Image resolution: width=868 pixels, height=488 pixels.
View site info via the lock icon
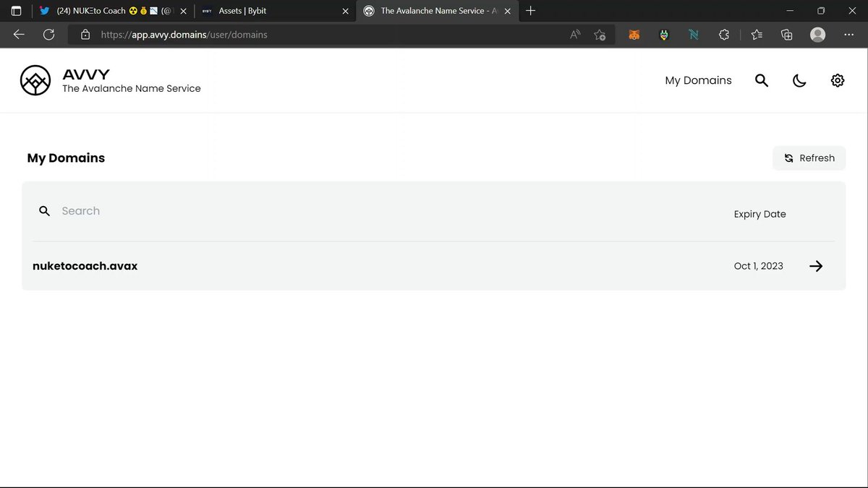pyautogui.click(x=85, y=35)
